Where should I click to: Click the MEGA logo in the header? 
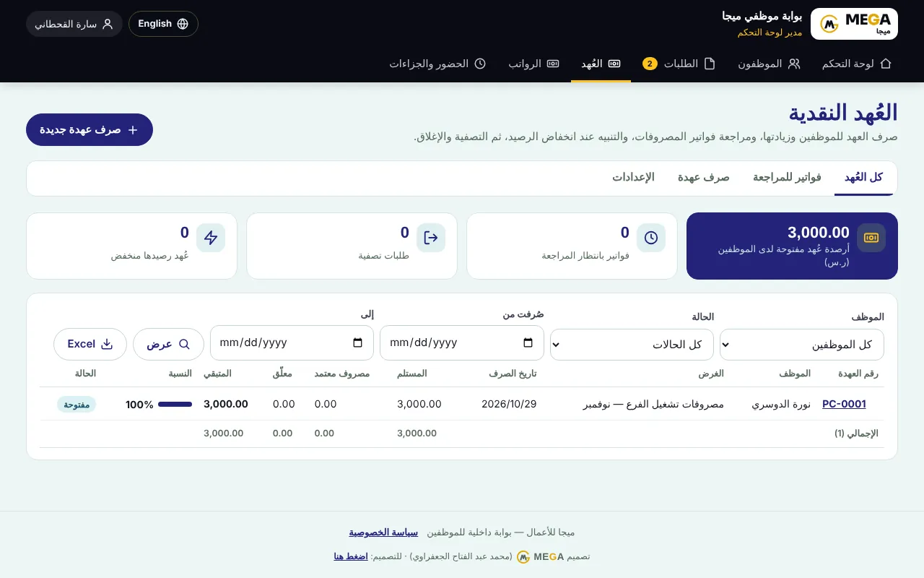point(854,24)
